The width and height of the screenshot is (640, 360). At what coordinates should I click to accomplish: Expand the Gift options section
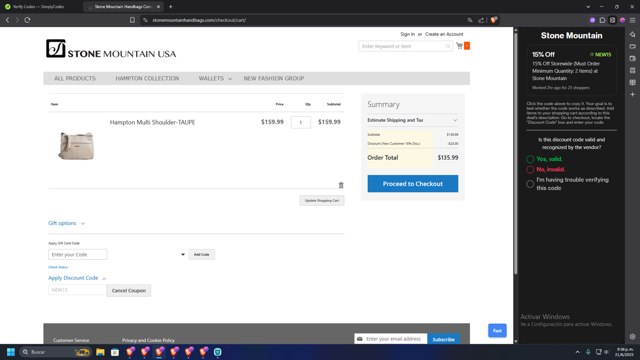tap(67, 223)
